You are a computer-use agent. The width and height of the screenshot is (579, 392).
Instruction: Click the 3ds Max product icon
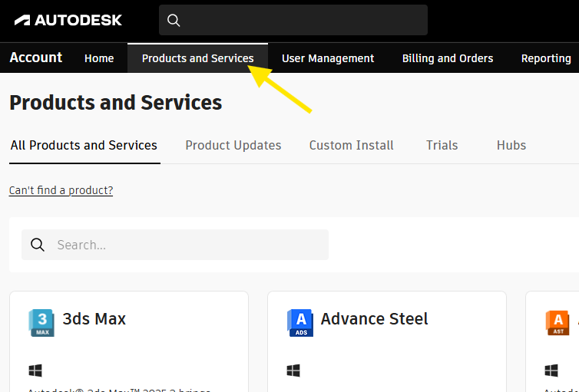pos(41,322)
